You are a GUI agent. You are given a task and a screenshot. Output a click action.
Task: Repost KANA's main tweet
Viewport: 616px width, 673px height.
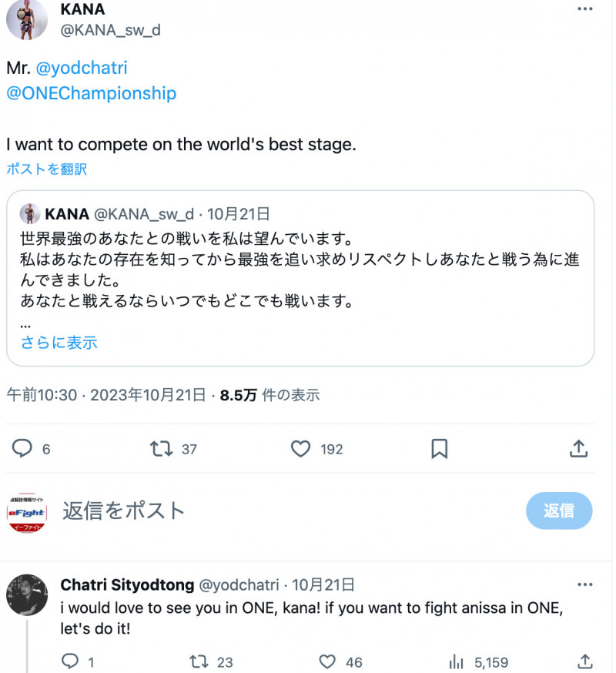tap(161, 448)
